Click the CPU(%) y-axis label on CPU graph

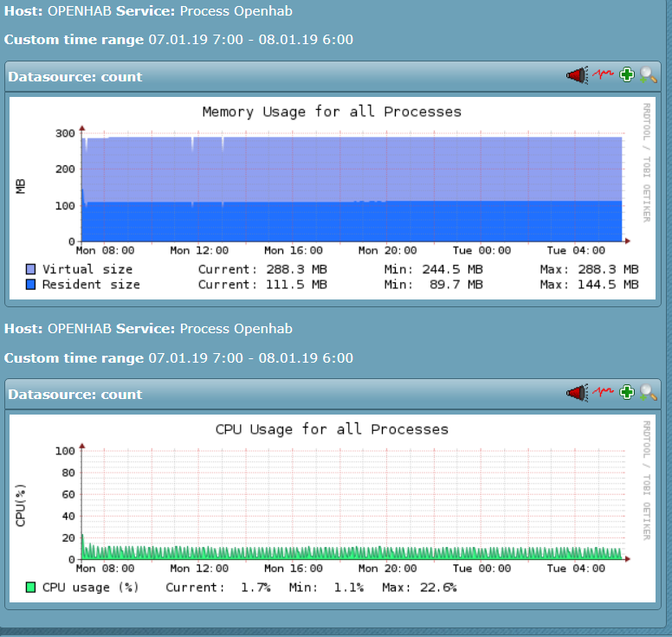pos(21,505)
